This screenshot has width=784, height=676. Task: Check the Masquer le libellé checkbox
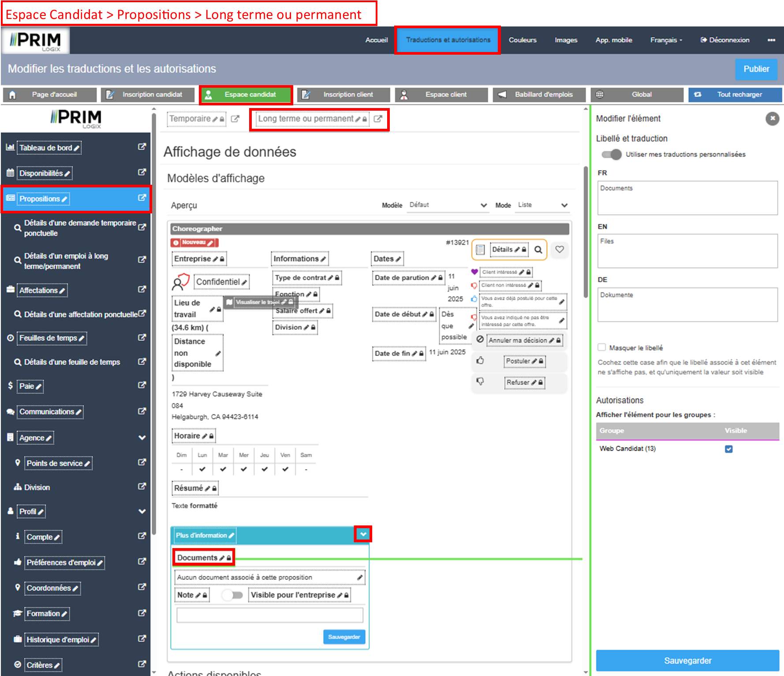click(x=601, y=347)
